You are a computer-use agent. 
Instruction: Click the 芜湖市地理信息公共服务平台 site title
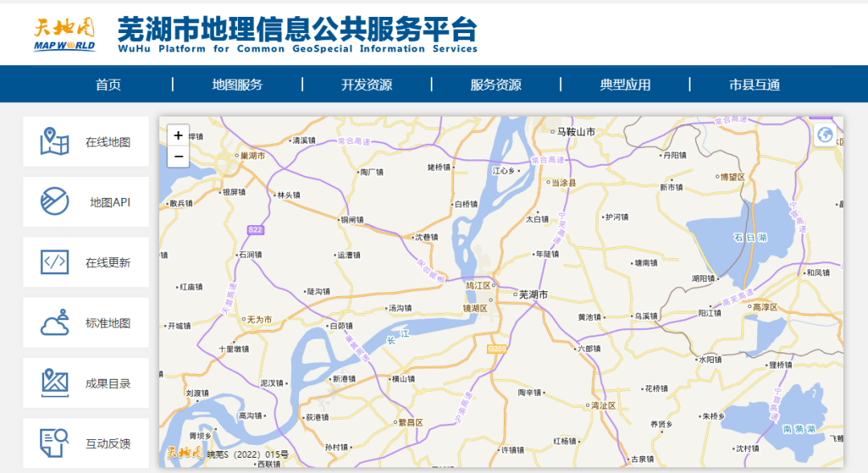(x=297, y=31)
